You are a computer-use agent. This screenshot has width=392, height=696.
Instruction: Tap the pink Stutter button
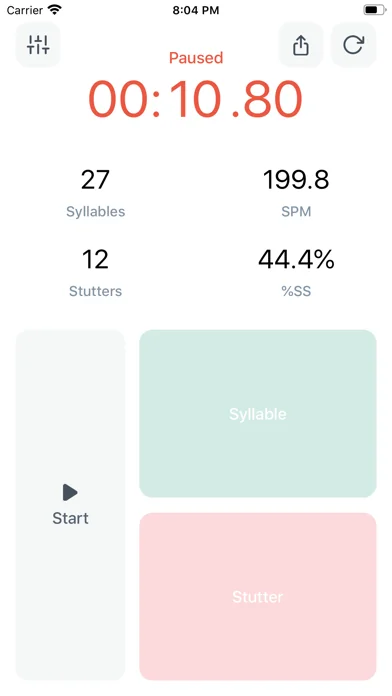tap(258, 597)
